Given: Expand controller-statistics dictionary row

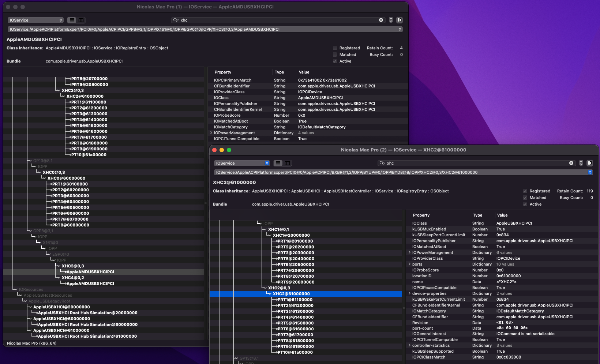Looking at the screenshot, I should coord(409,345).
